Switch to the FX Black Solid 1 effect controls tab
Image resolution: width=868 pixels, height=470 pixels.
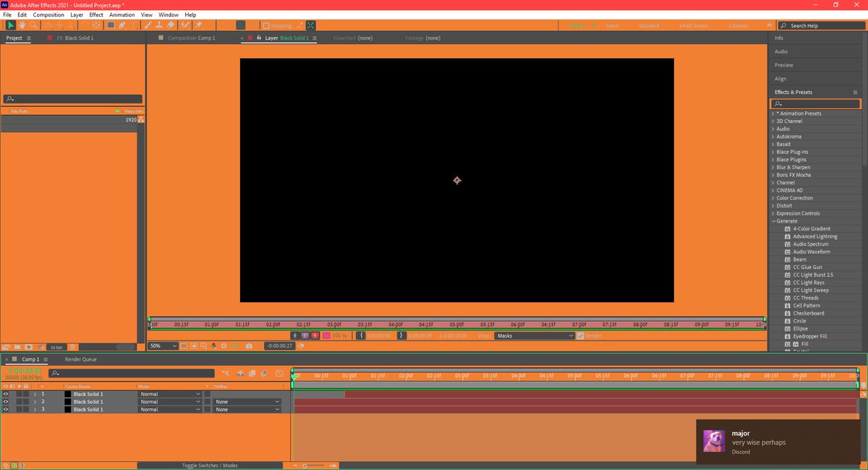75,38
